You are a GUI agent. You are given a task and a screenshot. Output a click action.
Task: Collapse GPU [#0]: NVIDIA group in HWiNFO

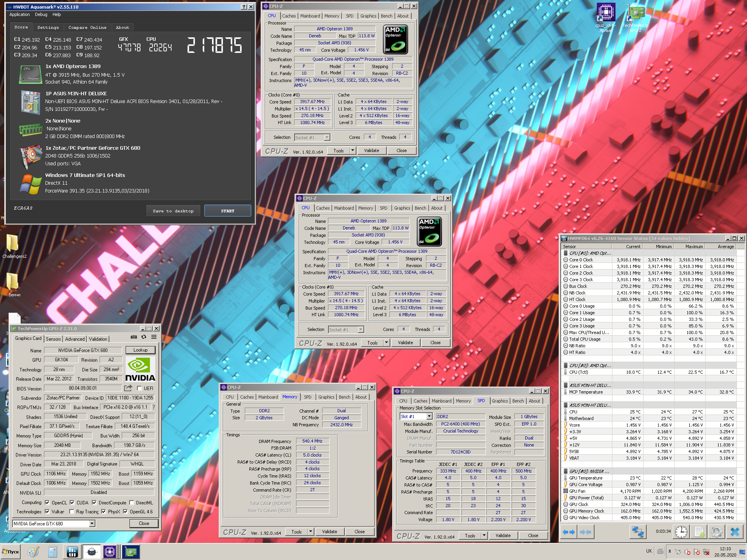566,471
